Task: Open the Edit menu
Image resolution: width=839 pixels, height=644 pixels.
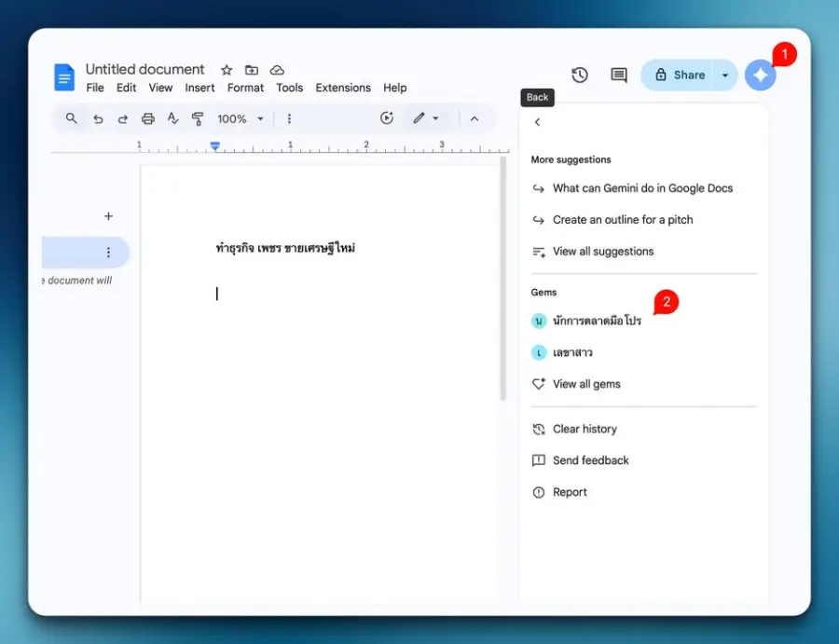Action: pos(126,88)
